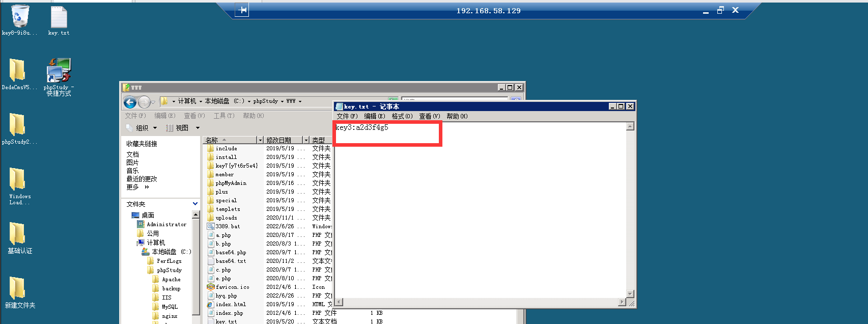Open Explorer 工具 (Tools) menu
Viewport: 868px width, 324px height.
click(223, 116)
